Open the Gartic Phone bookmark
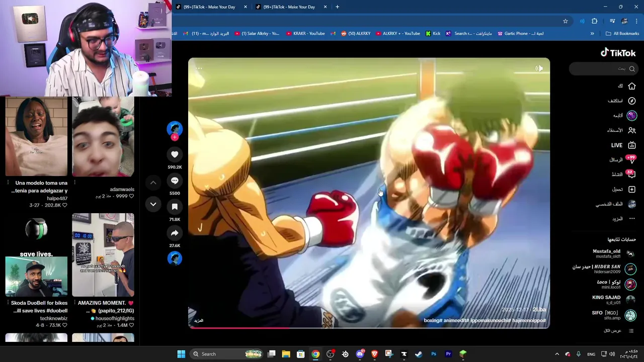Screen dimensions: 644x362 (x=520, y=34)
